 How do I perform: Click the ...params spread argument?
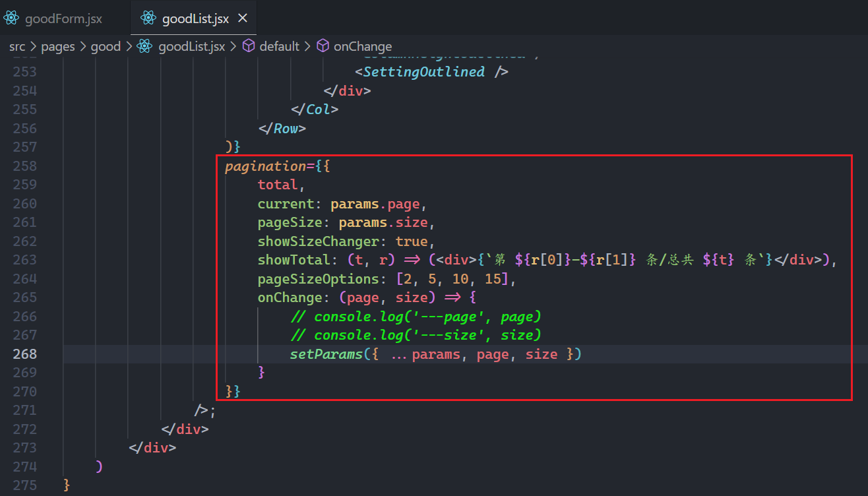[x=425, y=354]
